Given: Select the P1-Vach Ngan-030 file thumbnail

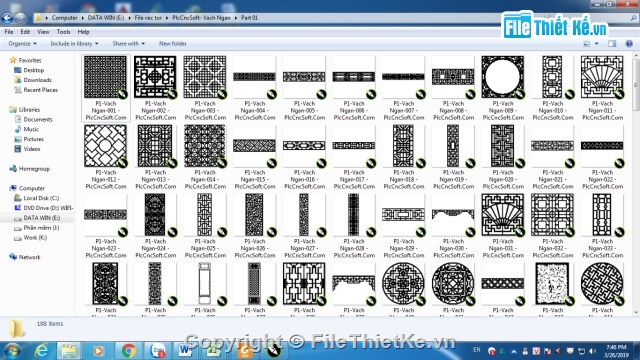Looking at the screenshot, I should point(453,215).
